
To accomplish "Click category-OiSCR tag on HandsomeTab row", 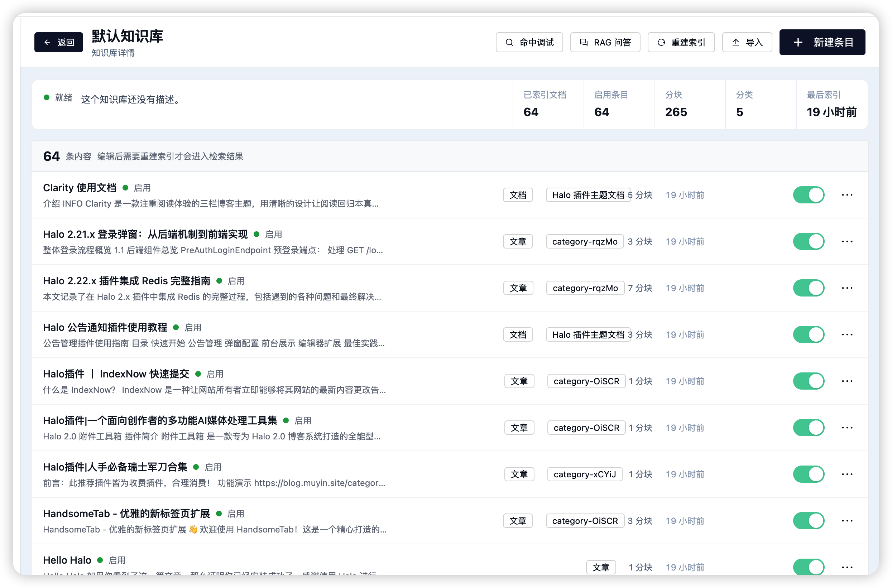I will pos(584,521).
